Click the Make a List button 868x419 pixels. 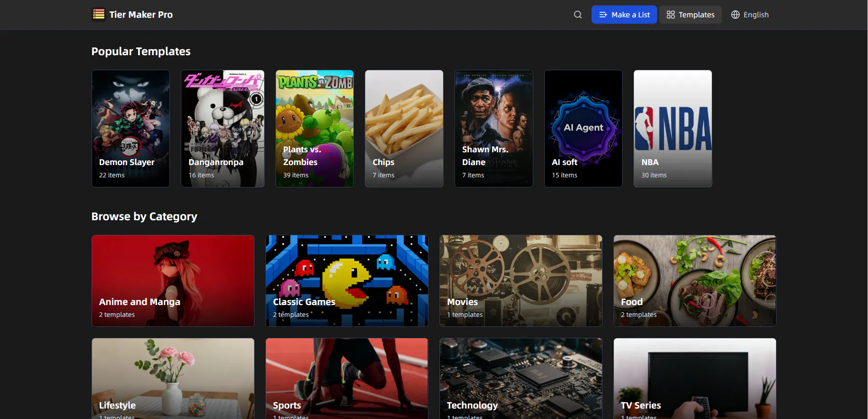624,15
